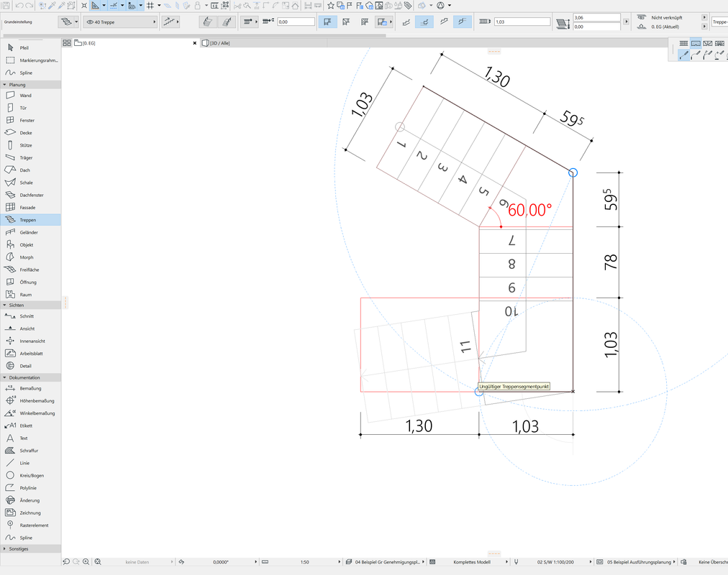Screen dimensions: 728x575
Task: Select the Freifläche mesh tool
Action: 31,270
